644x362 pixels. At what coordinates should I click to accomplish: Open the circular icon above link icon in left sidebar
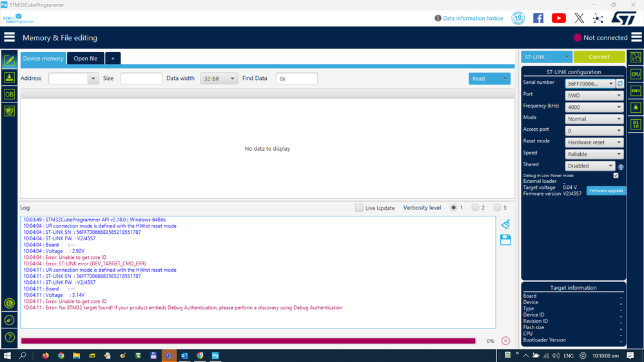point(10,303)
